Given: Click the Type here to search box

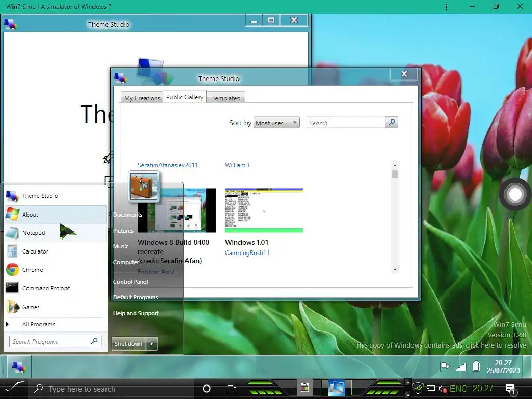Looking at the screenshot, I should tap(112, 389).
